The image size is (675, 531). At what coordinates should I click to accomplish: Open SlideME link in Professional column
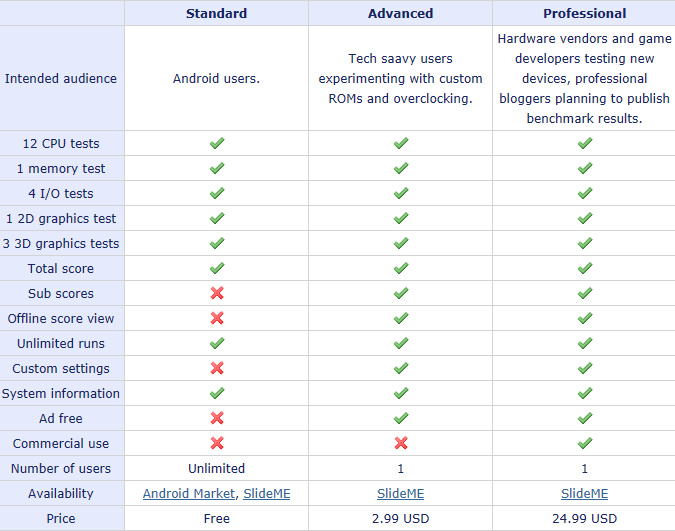(x=584, y=494)
